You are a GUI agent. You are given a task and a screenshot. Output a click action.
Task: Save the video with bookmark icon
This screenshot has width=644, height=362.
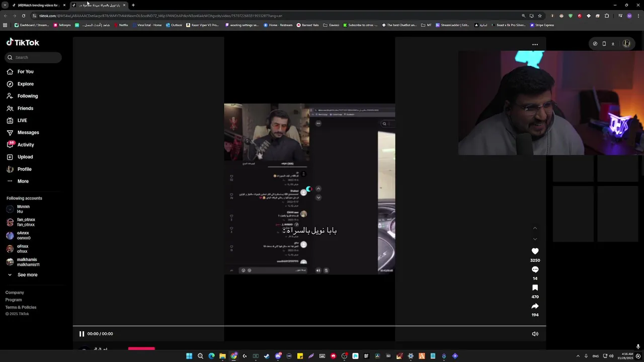535,288
